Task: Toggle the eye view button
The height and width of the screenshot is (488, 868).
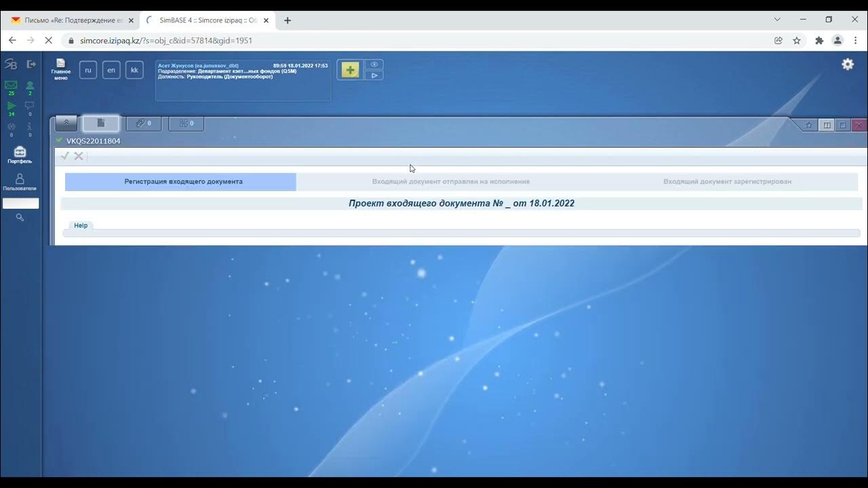Action: pyautogui.click(x=374, y=64)
